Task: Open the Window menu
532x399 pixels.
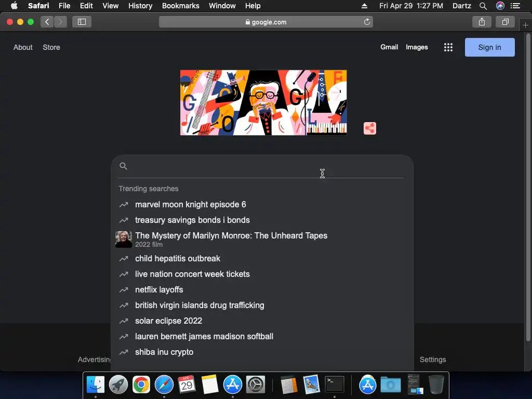Action: (x=222, y=6)
